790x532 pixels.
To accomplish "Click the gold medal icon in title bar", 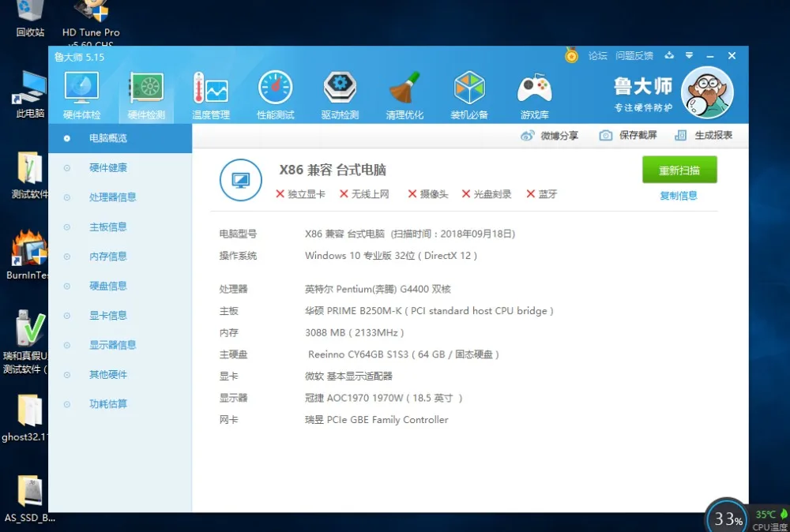I will tap(571, 55).
